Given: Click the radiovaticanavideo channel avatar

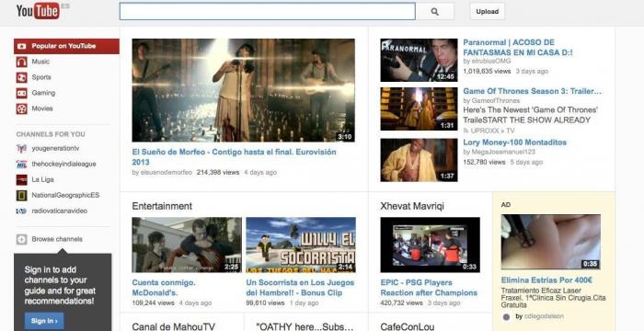Looking at the screenshot, I should 22,211.
